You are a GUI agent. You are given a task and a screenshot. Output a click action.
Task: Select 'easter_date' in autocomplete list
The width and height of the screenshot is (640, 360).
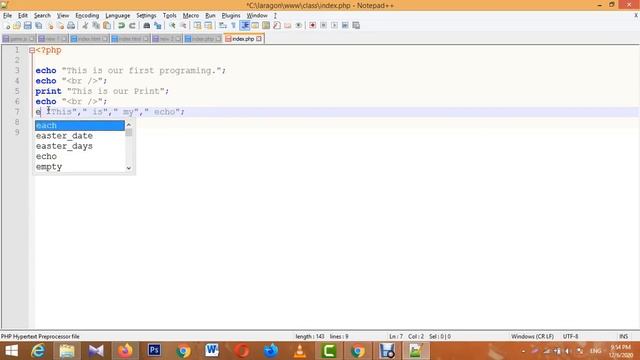(x=80, y=136)
